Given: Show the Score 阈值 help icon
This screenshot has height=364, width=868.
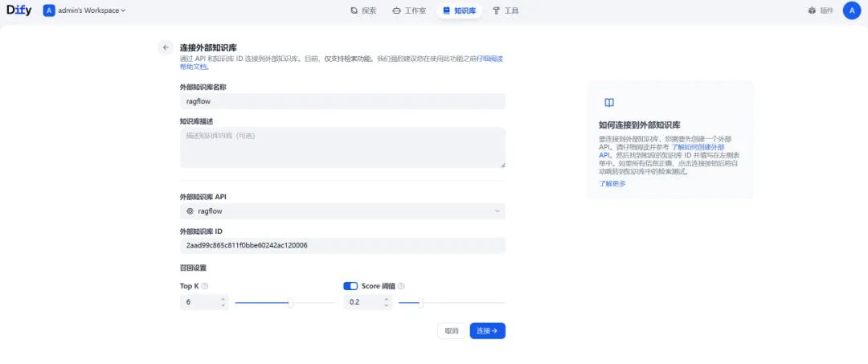Looking at the screenshot, I should 401,286.
